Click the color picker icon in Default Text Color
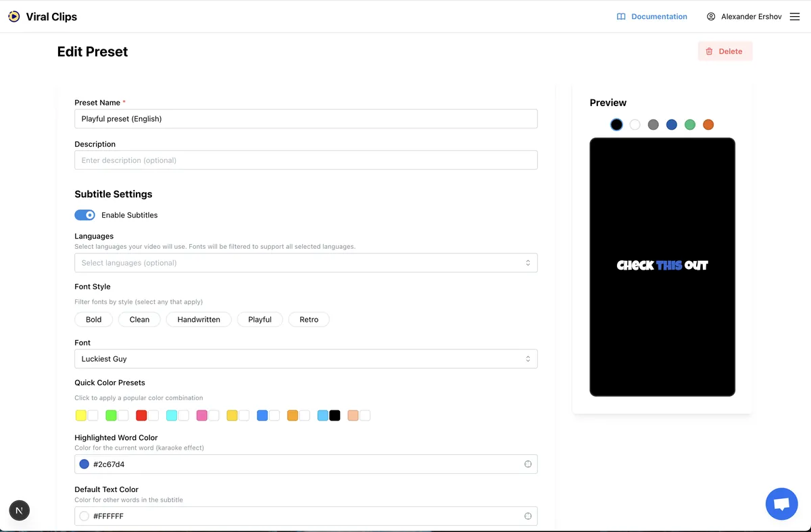Viewport: 811px width, 532px height. tap(528, 516)
